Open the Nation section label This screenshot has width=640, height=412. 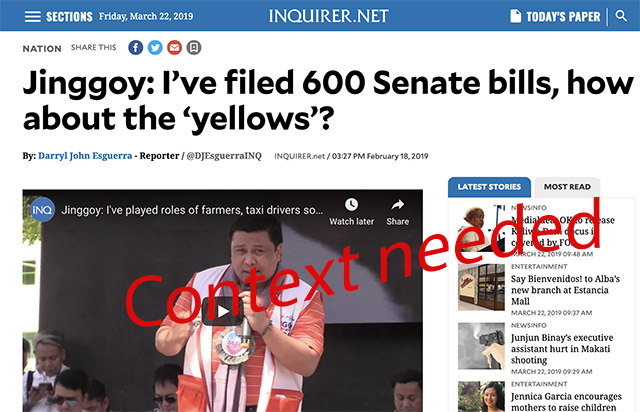tap(42, 49)
